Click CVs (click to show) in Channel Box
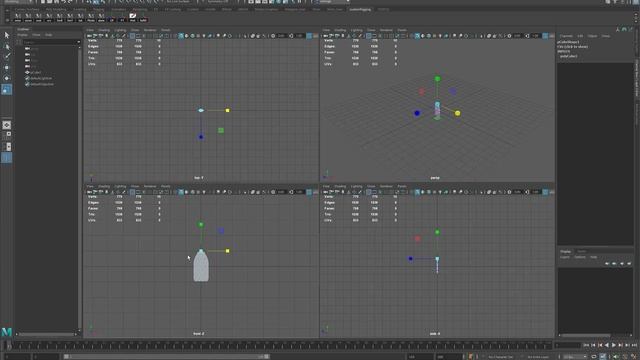Screen dimensions: 640x360 [x=572, y=47]
